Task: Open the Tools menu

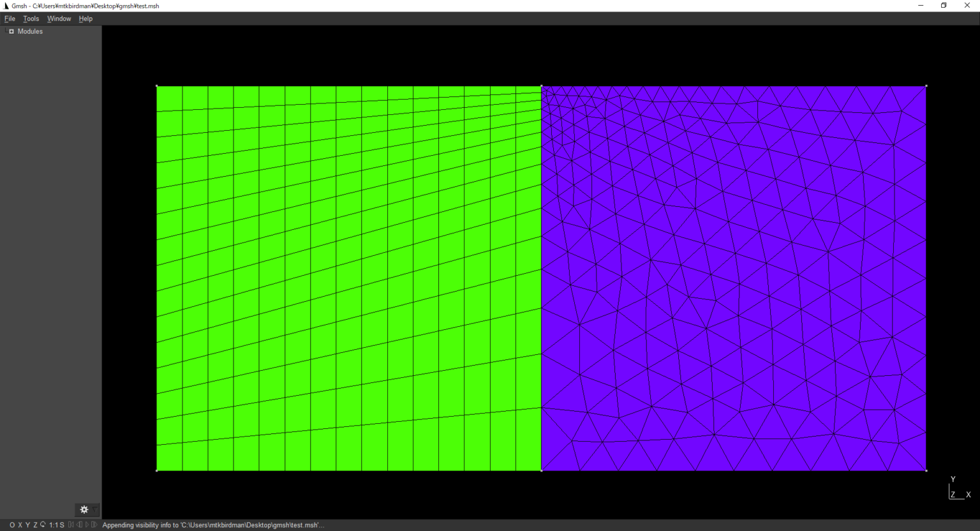Action: [x=31, y=19]
